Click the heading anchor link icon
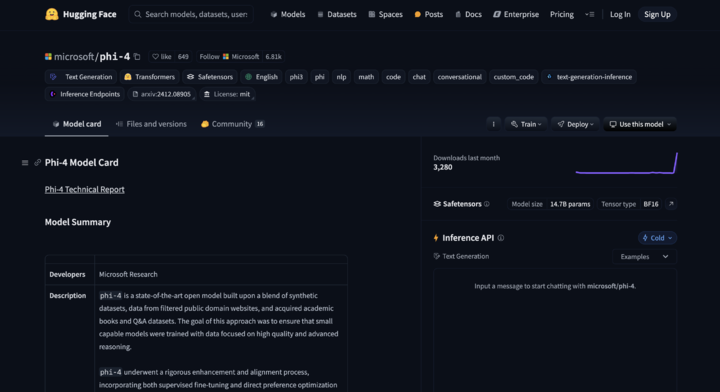 pos(37,162)
